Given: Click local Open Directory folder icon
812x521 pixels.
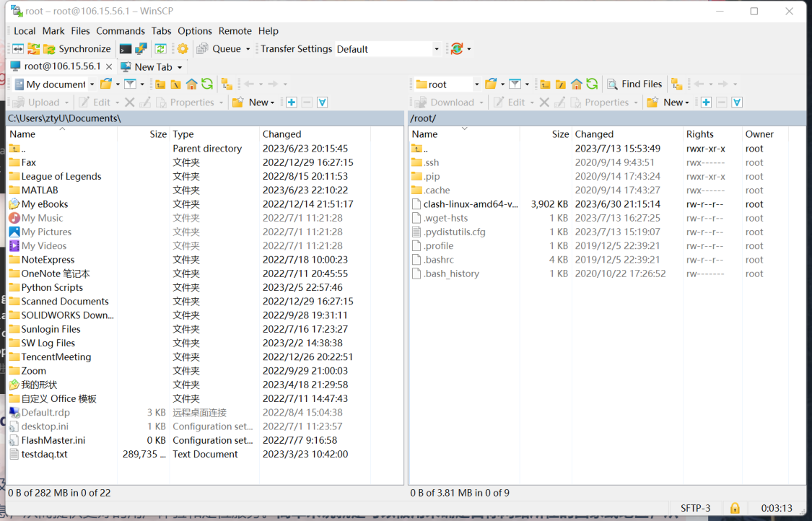Looking at the screenshot, I should pos(106,84).
